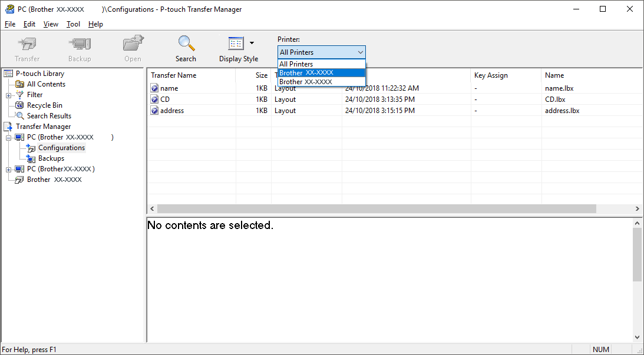Expand the Filter tree node

(x=9, y=95)
